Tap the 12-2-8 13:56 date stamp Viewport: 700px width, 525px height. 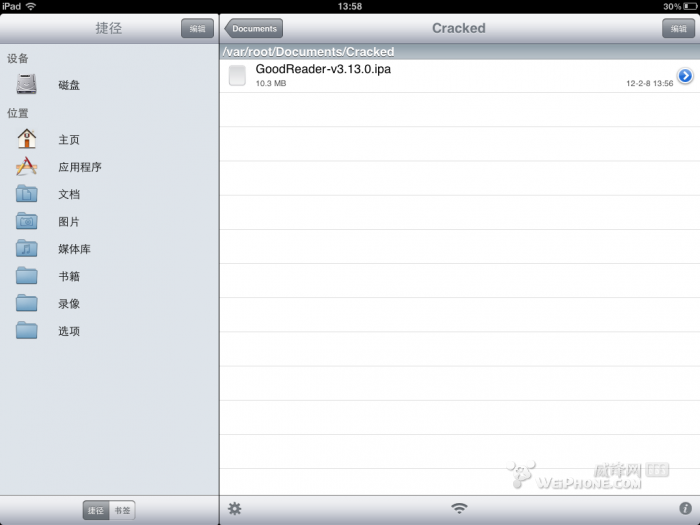[x=650, y=83]
